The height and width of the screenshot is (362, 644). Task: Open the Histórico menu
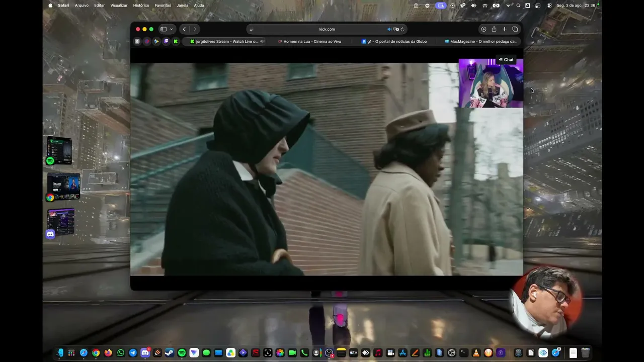(x=141, y=6)
